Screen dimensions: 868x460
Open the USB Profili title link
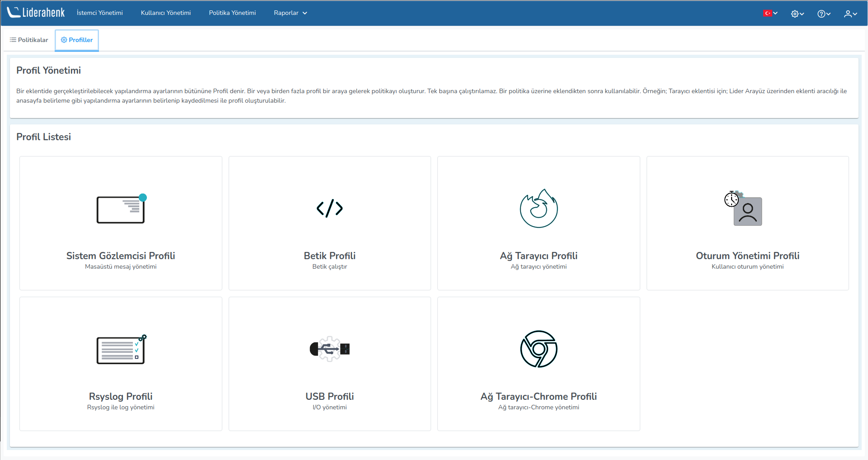pos(329,396)
